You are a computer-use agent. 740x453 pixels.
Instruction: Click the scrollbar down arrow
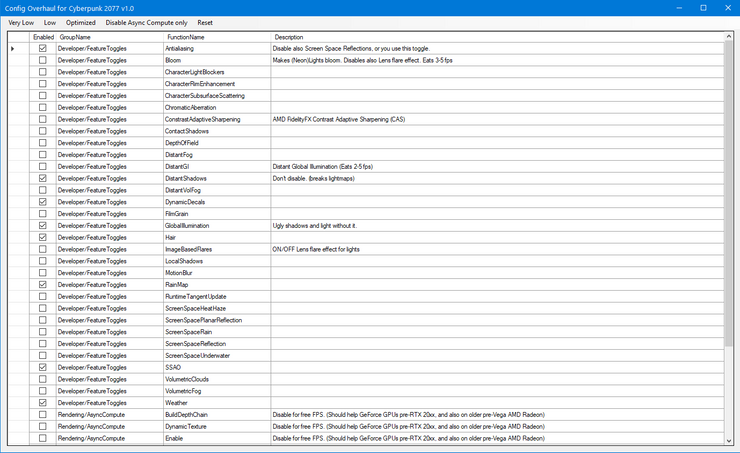click(x=730, y=439)
